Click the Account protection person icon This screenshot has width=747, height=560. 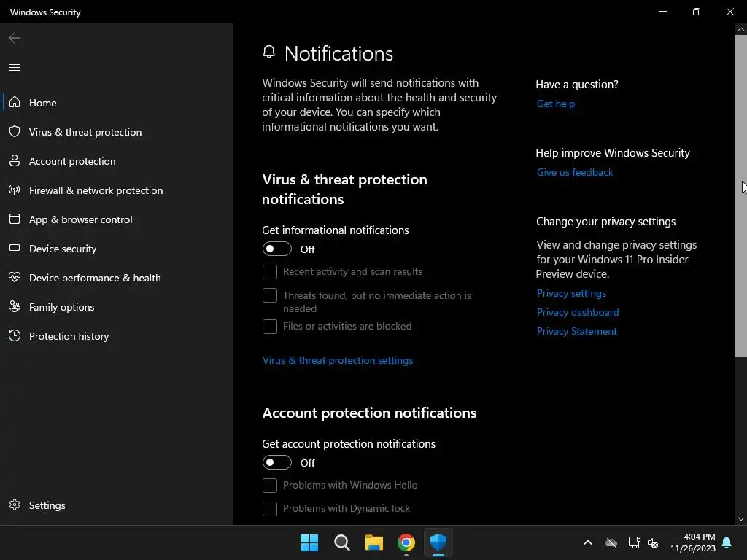click(x=15, y=161)
